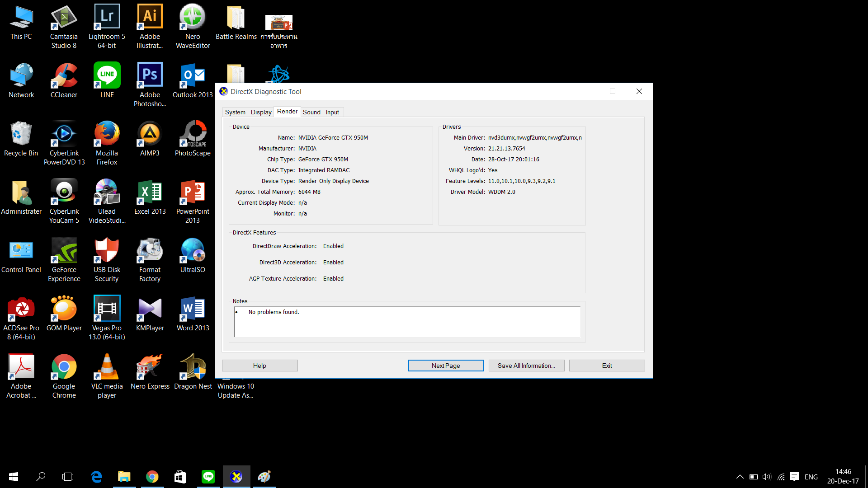Click Save All Information button
The width and height of the screenshot is (868, 488).
526,366
